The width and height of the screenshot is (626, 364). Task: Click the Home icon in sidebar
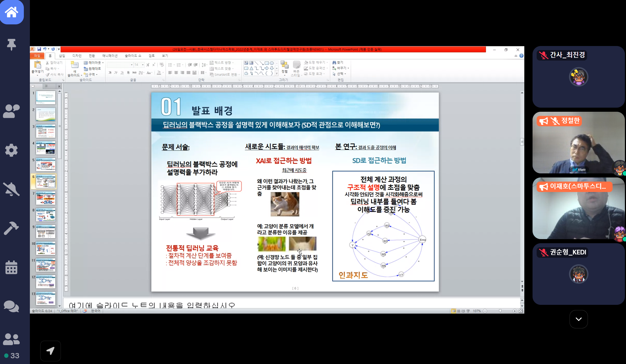pos(12,12)
